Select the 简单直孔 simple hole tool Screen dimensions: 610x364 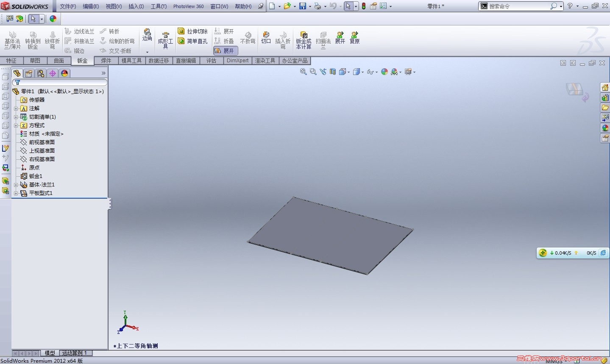coord(192,41)
